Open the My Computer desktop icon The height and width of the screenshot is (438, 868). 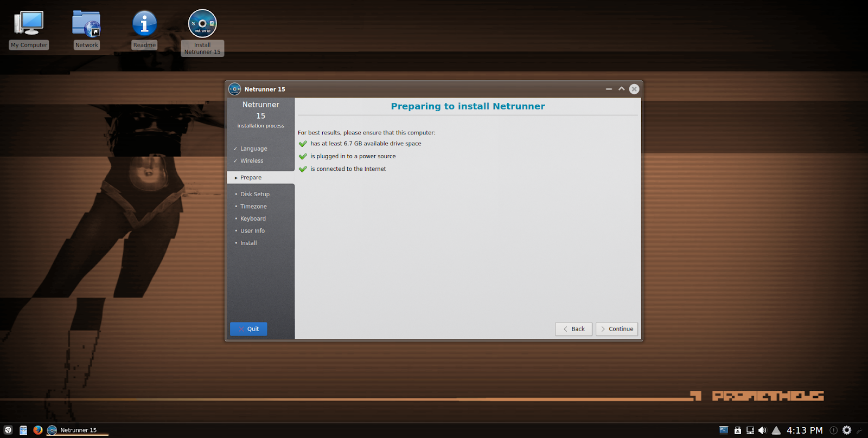pos(29,30)
